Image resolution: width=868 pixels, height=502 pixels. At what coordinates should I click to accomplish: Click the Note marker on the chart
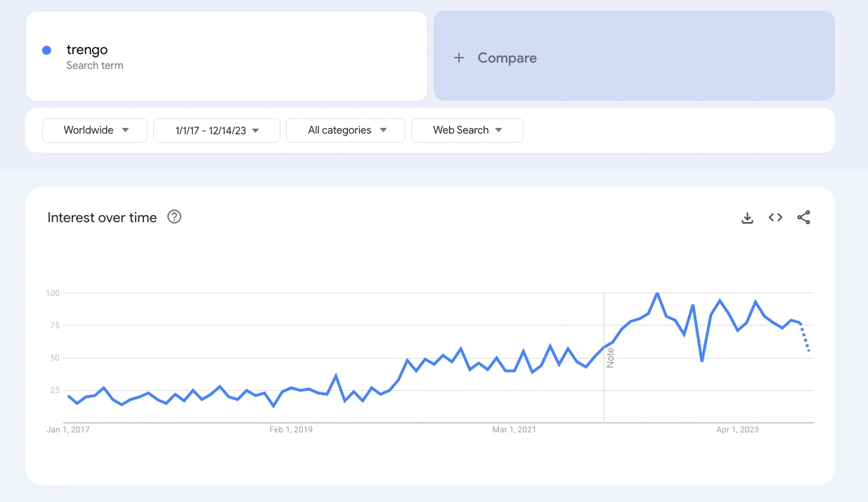pyautogui.click(x=610, y=358)
